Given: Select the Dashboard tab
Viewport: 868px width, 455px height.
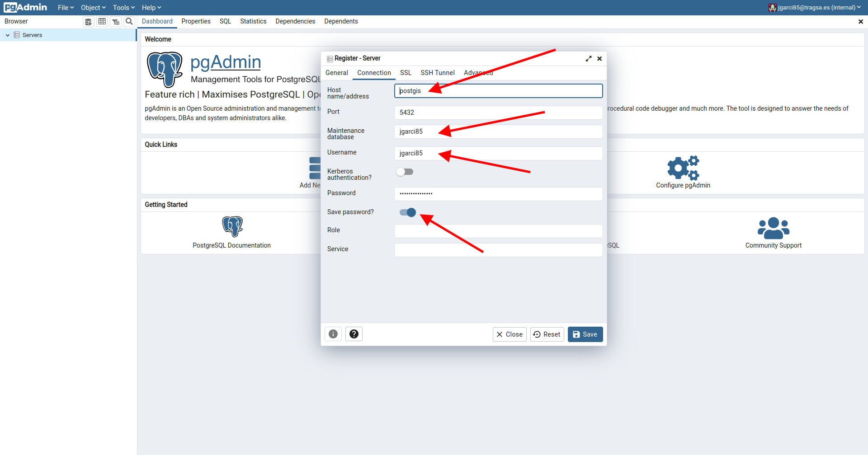Looking at the screenshot, I should [157, 22].
